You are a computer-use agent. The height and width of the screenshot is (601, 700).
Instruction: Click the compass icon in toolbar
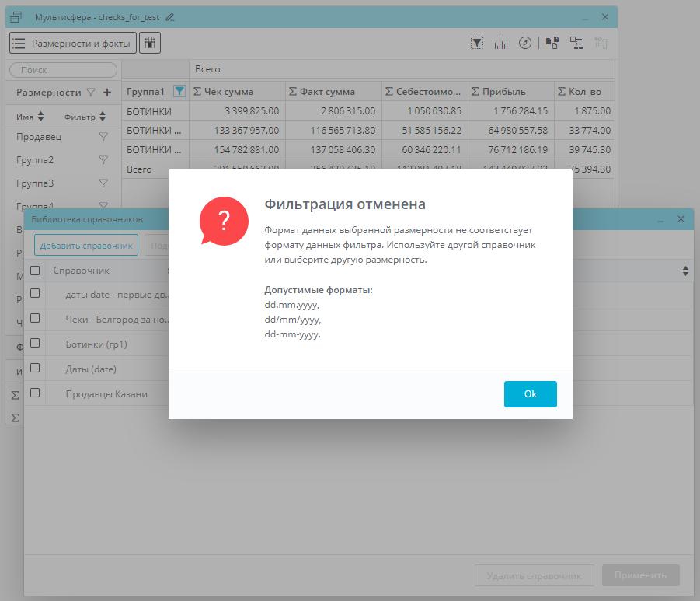(x=525, y=44)
